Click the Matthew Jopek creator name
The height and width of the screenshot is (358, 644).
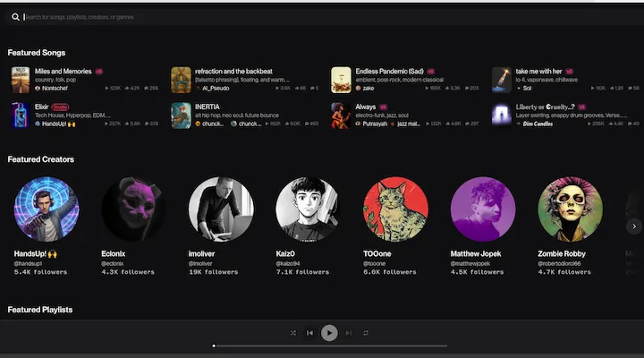click(476, 254)
